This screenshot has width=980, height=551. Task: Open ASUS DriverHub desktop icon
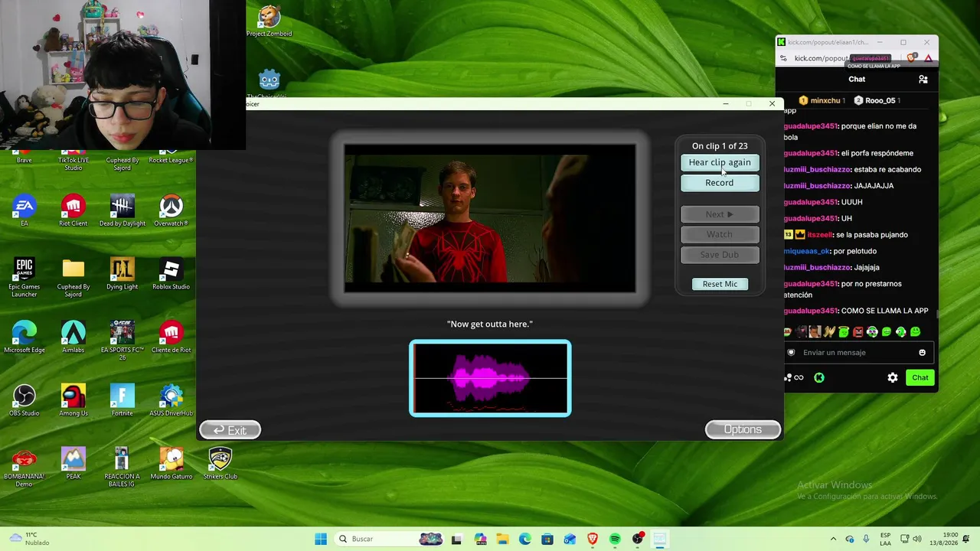171,401
